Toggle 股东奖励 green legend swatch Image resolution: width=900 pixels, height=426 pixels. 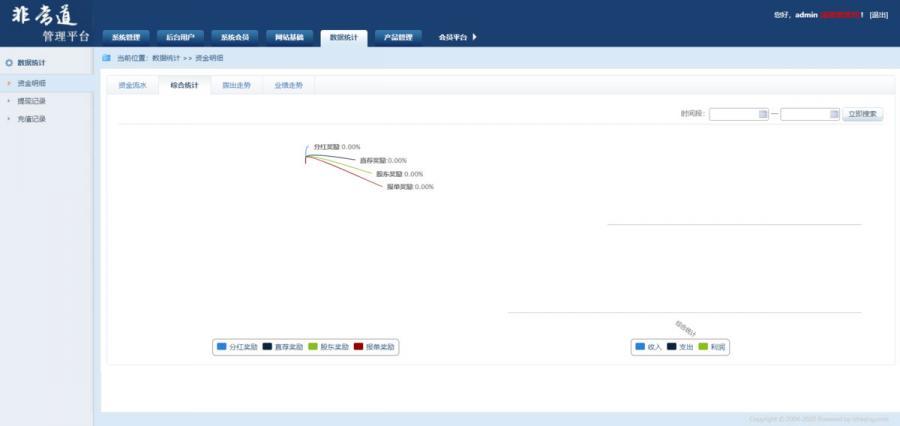click(313, 347)
